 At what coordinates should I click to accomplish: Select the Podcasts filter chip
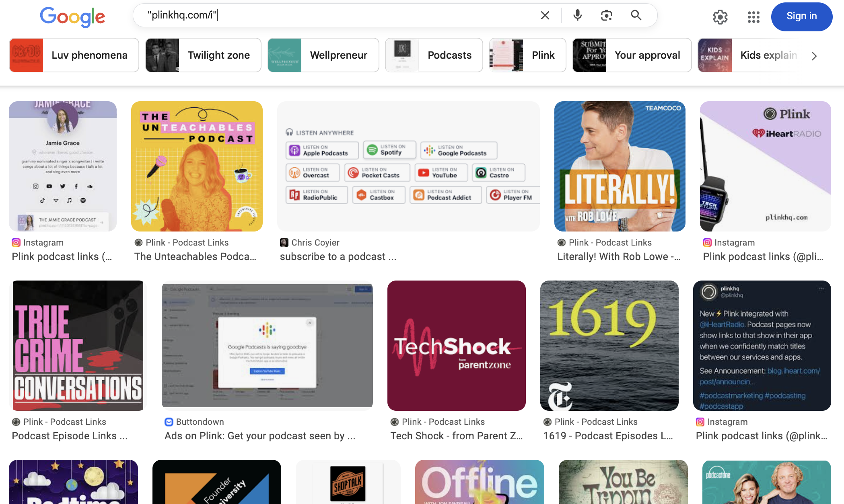pos(434,55)
